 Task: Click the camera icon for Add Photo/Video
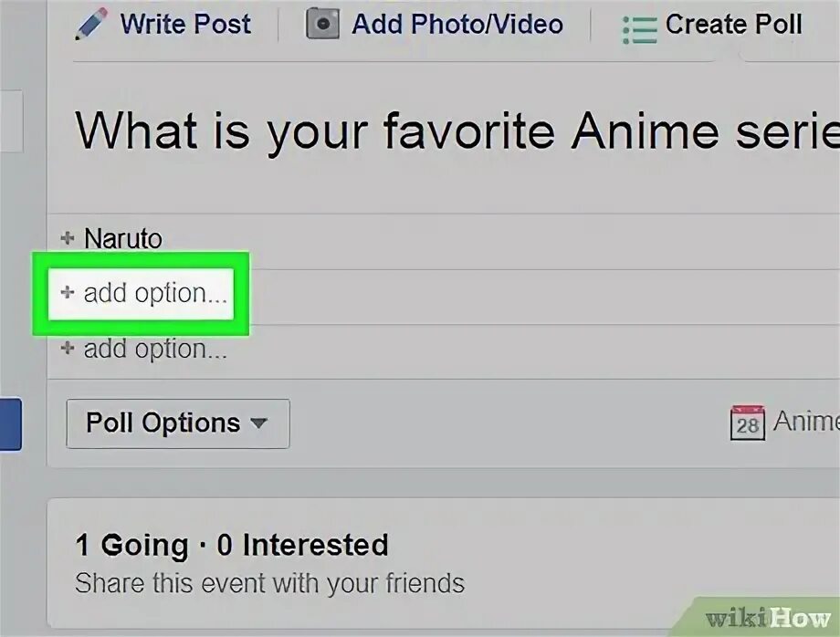(322, 24)
